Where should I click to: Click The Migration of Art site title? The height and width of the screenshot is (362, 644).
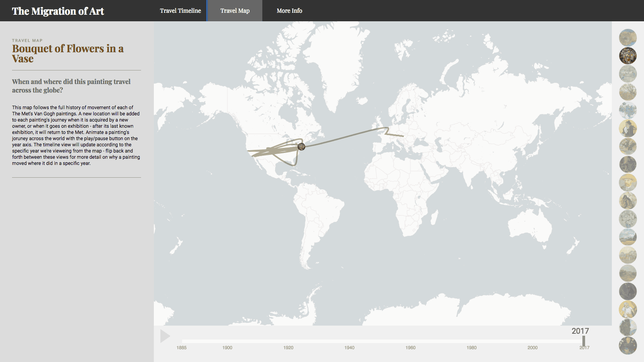pyautogui.click(x=58, y=11)
